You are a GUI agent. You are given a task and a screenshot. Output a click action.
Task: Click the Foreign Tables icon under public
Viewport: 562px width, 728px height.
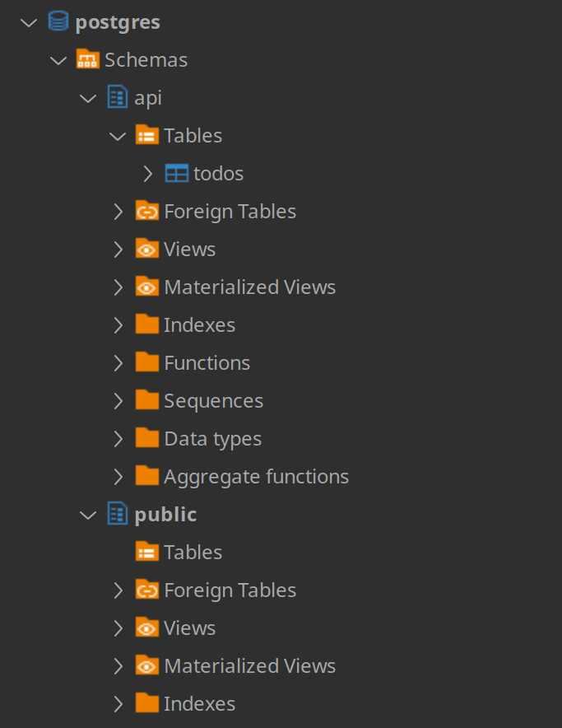(147, 590)
